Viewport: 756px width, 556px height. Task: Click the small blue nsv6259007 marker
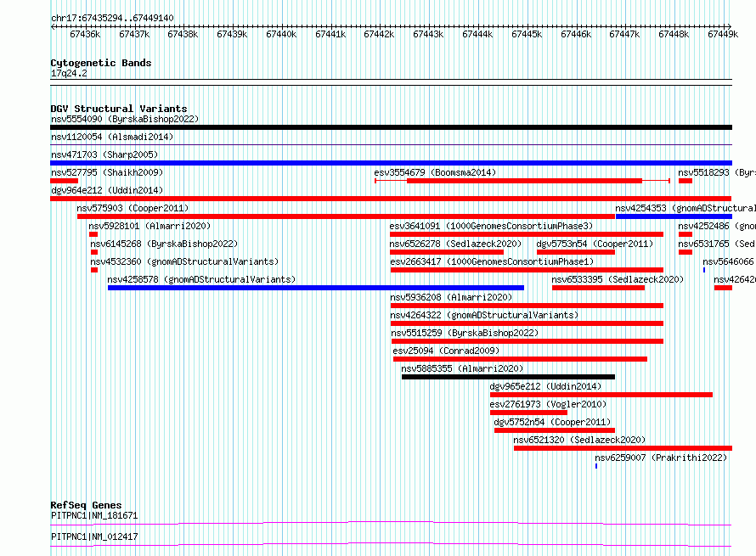tap(596, 466)
